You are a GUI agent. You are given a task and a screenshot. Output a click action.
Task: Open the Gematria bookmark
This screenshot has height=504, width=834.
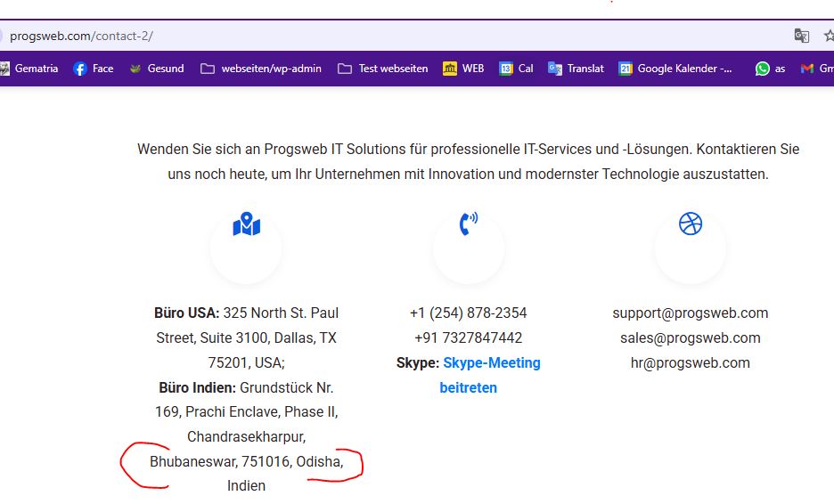tap(29, 69)
